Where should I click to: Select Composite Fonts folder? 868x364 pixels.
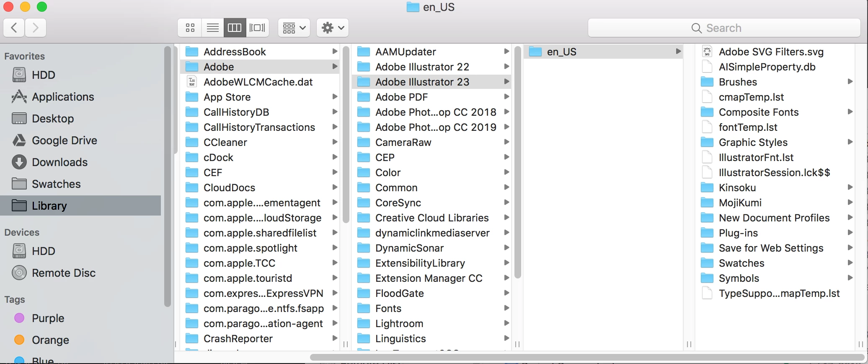[x=775, y=112]
